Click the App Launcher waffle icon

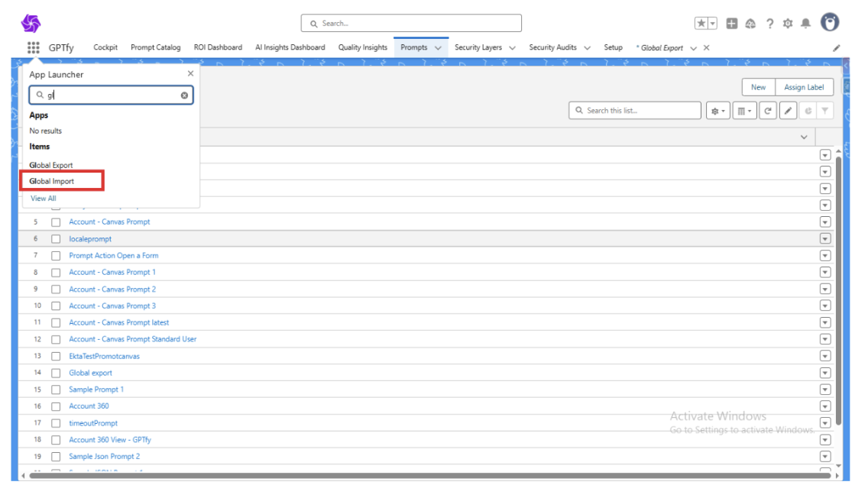pyautogui.click(x=33, y=47)
